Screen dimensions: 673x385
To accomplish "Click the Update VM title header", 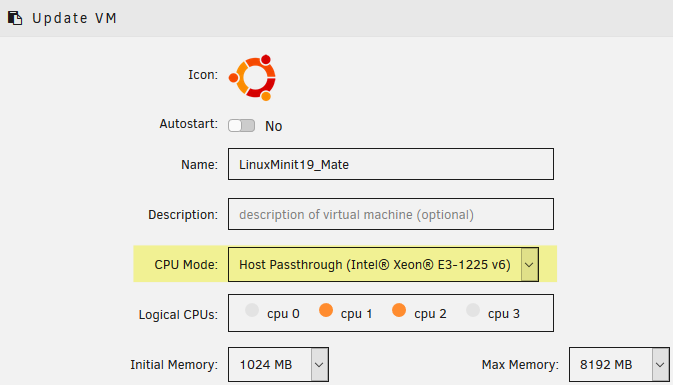I will coord(74,18).
